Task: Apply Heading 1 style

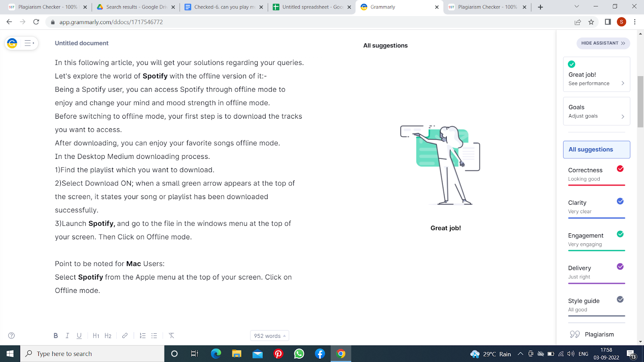Action: pos(96,335)
